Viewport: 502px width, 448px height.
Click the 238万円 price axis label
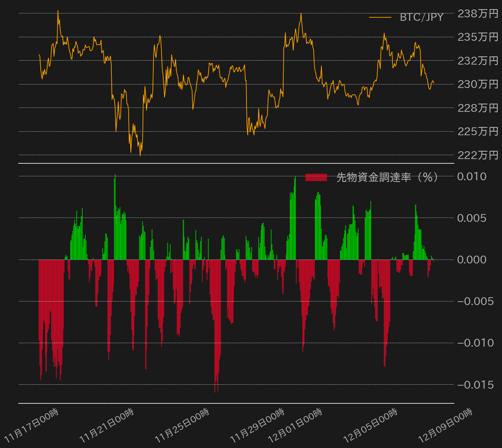pos(478,14)
